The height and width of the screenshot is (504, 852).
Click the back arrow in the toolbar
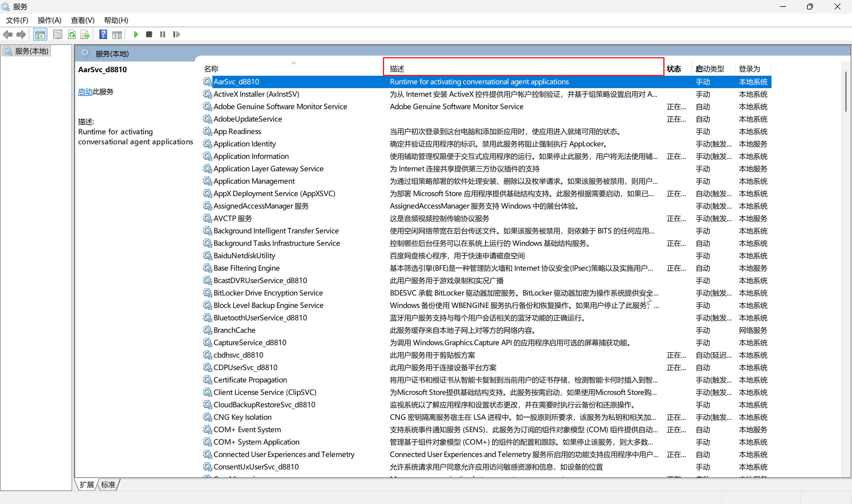pos(7,34)
